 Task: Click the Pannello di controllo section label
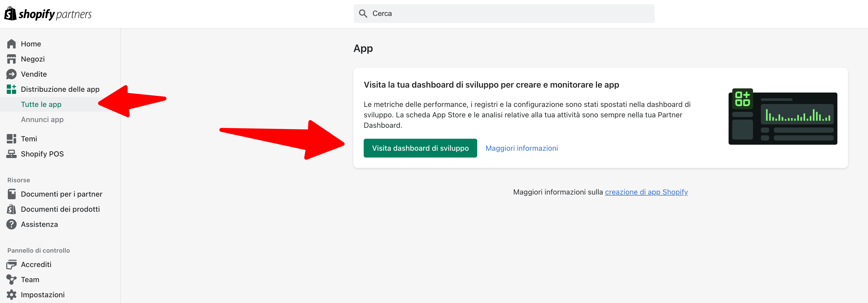[39, 251]
